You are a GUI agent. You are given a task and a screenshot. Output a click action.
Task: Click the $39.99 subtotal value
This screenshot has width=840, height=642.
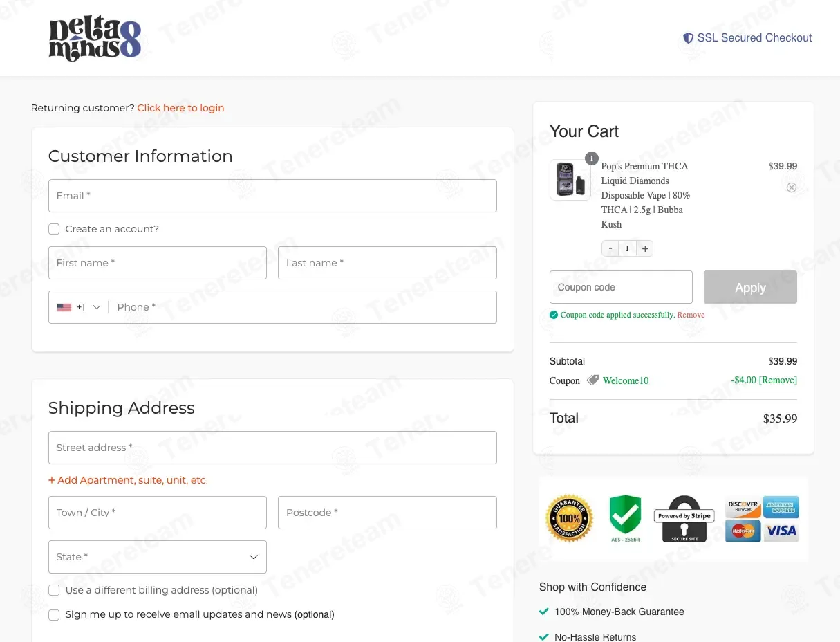pyautogui.click(x=783, y=361)
